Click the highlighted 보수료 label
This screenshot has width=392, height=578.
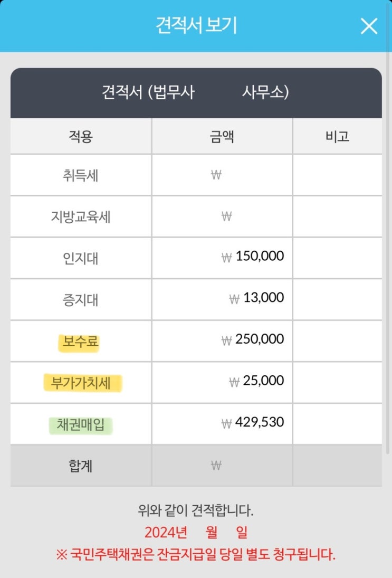pos(80,342)
